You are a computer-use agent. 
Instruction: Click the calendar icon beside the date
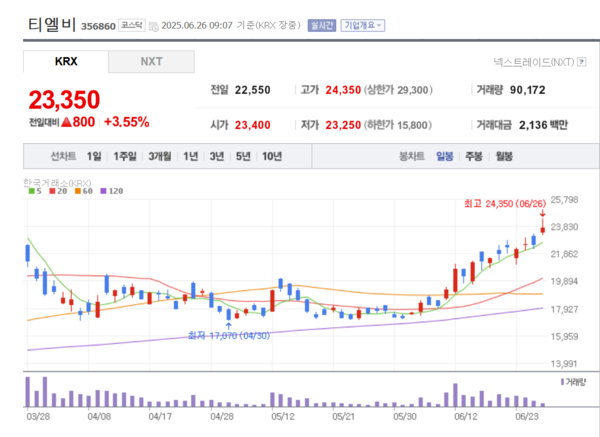coord(153,26)
